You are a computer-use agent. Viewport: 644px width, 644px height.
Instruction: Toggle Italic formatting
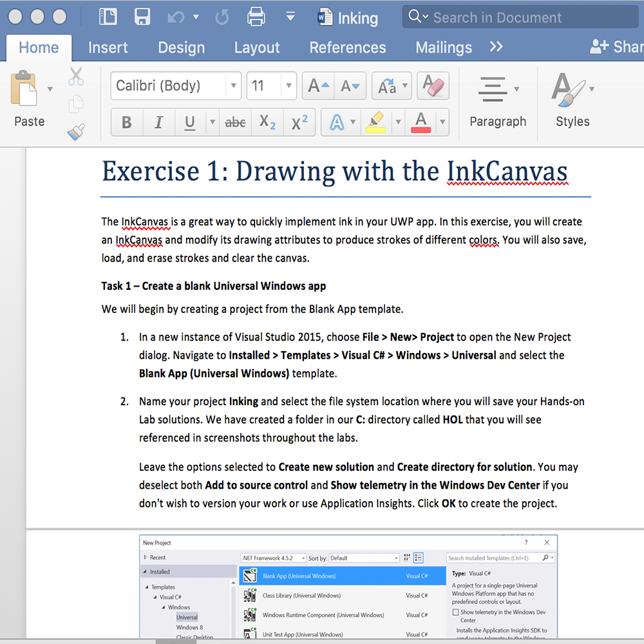tap(159, 122)
